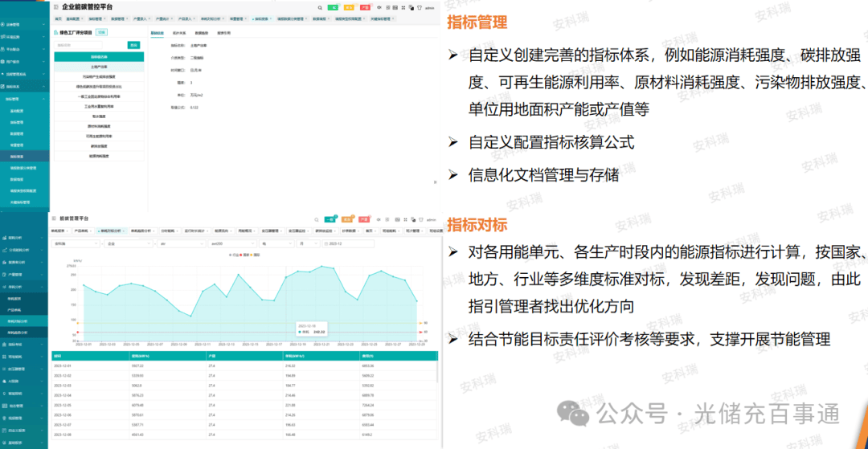Open the 能耗分析 sidebar icon in 能碳管理平台
The width and height of the screenshot is (868, 449).
[4, 237]
